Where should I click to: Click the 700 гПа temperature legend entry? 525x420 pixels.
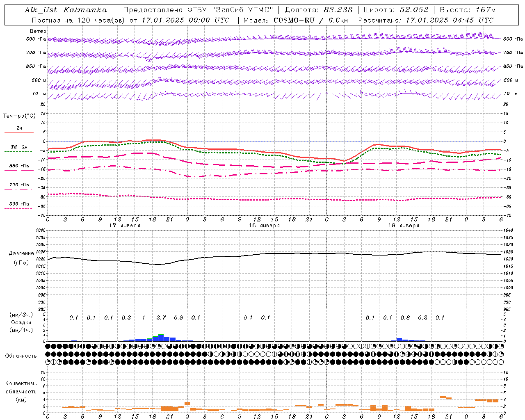[19, 185]
